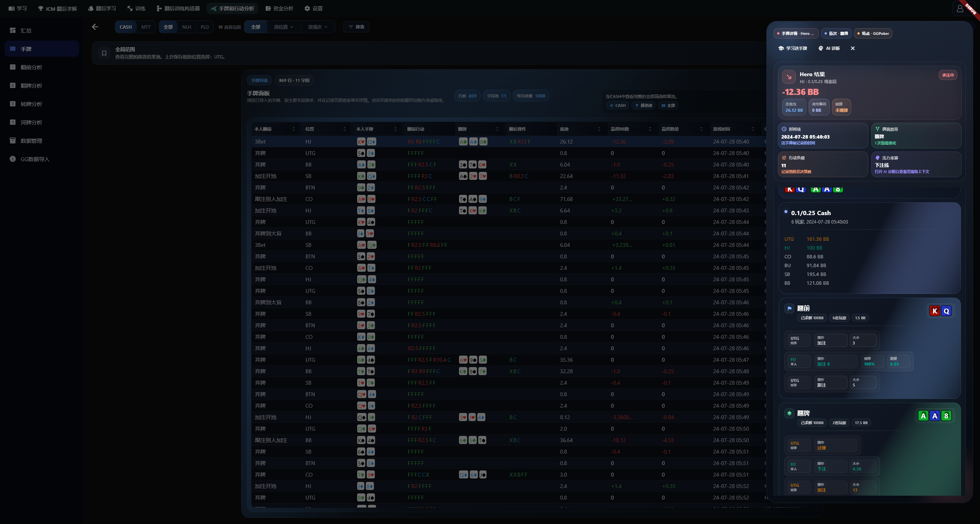Click the flag icon beside 翻前 section
The width and height of the screenshot is (980, 524).
click(789, 309)
